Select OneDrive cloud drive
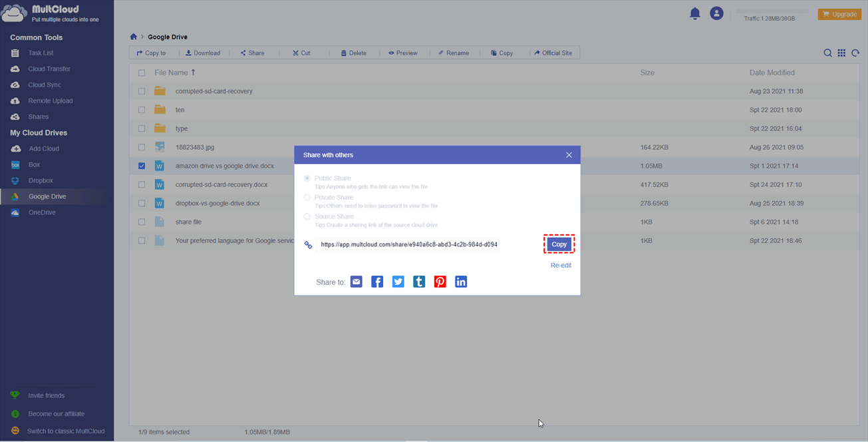The width and height of the screenshot is (868, 442). coord(41,212)
